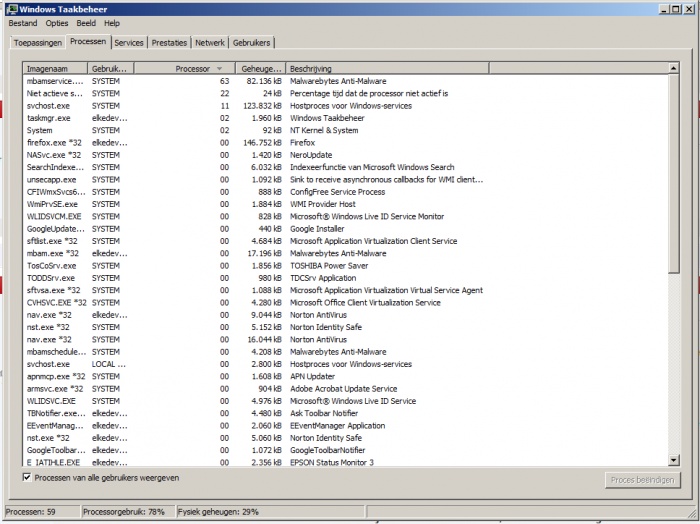Maximize the Taakbeheer window
Screen dimensions: 700x524
click(676, 9)
